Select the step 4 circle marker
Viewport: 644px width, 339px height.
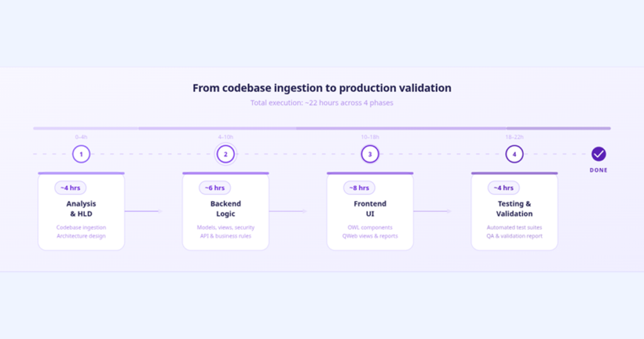coord(514,154)
